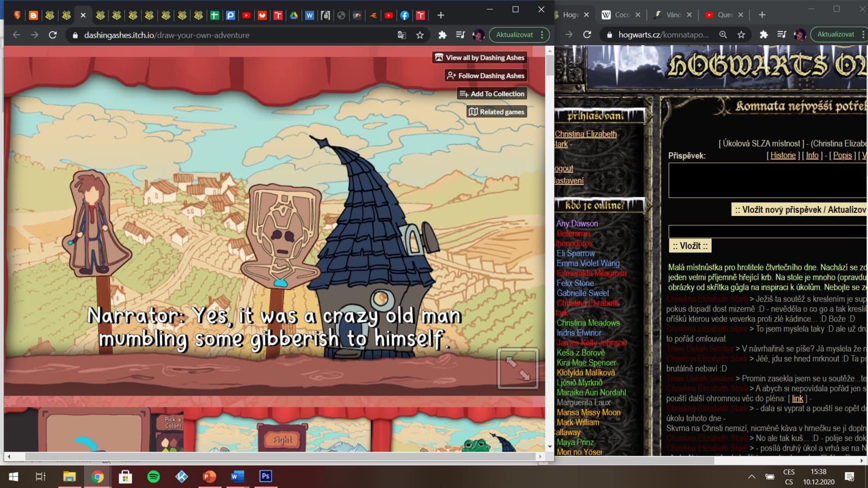Open Gabrielle Sweet user link
The width and height of the screenshot is (868, 488).
pyautogui.click(x=583, y=293)
